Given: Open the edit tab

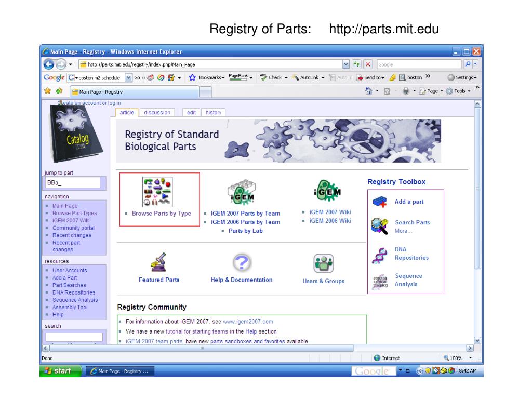Looking at the screenshot, I should (x=191, y=113).
